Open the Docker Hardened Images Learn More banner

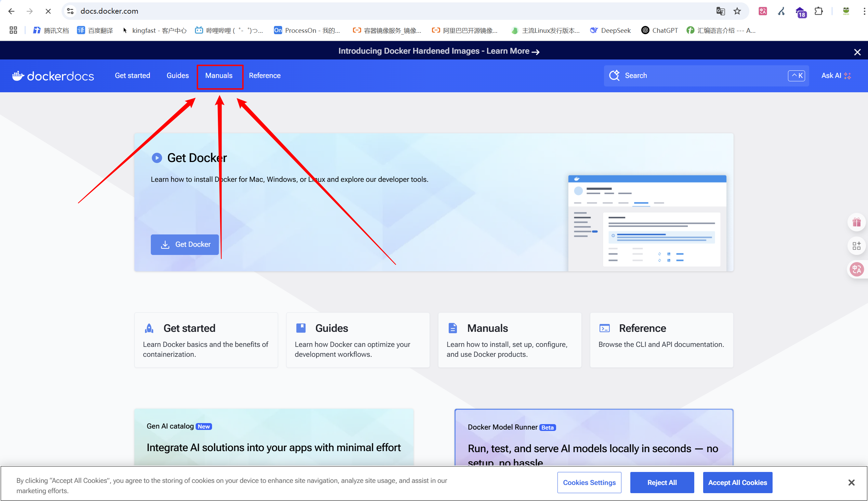click(x=439, y=51)
